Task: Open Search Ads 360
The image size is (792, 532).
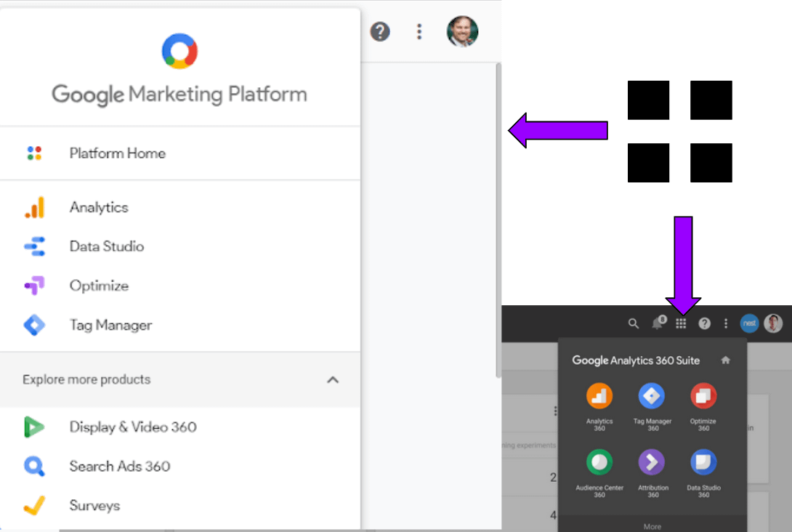Action: 119,466
